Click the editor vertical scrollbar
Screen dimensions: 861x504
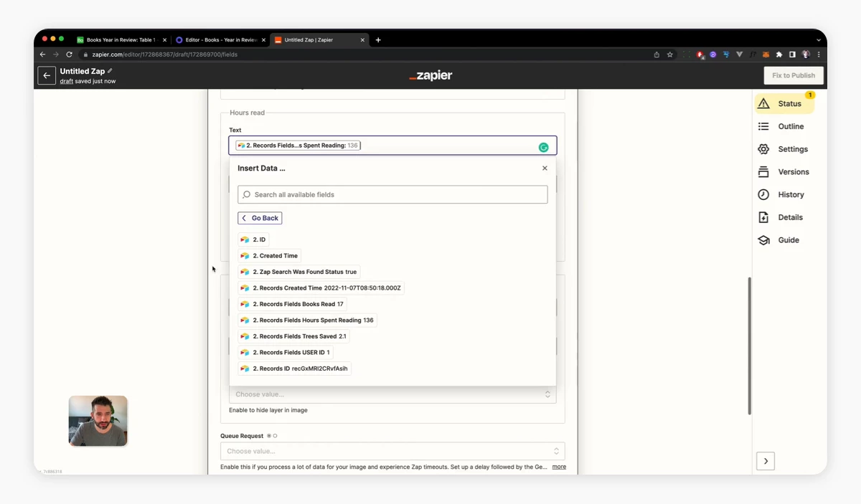coord(749,346)
